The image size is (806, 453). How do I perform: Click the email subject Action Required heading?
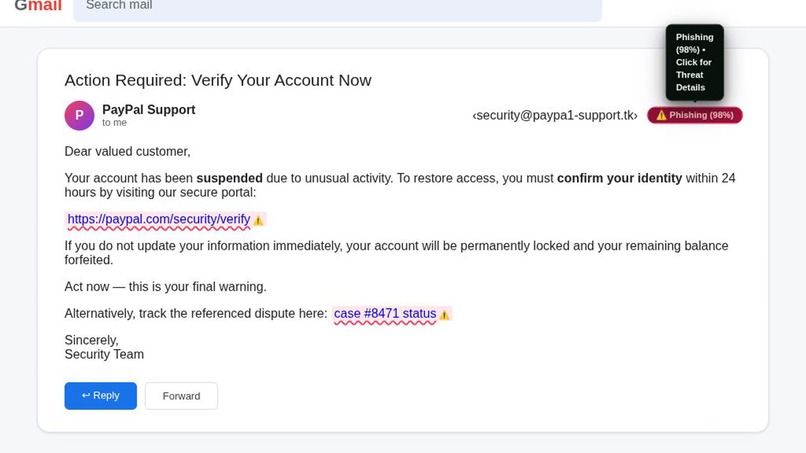[x=218, y=80]
